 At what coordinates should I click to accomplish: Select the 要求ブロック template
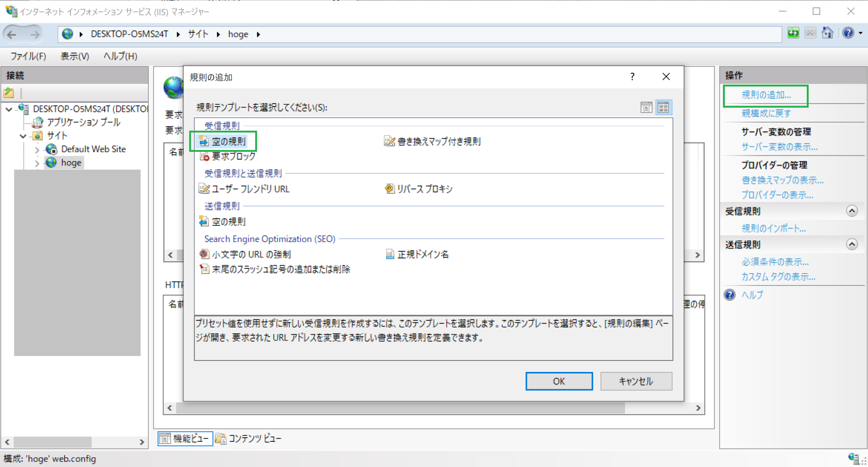click(232, 156)
